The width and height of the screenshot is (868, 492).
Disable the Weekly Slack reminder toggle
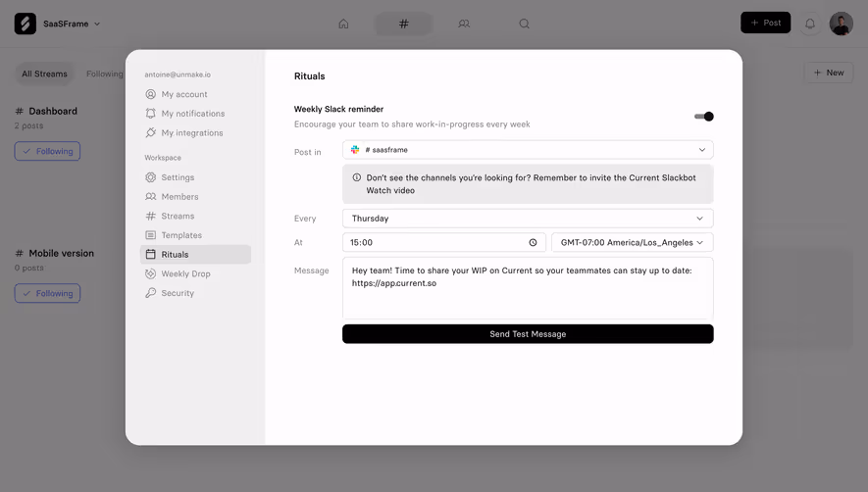tap(703, 117)
